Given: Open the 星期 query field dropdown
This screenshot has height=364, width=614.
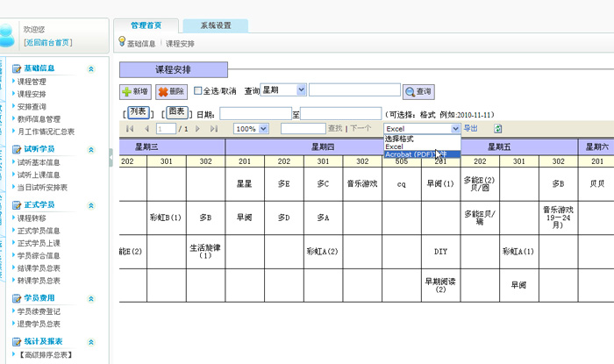Looking at the screenshot, I should tap(302, 89).
